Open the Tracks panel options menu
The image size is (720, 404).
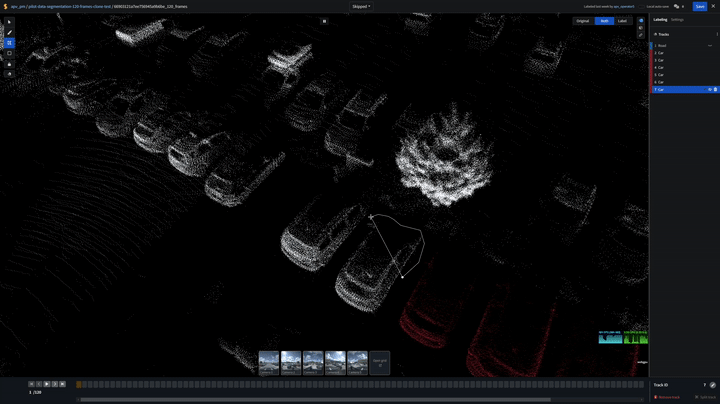(717, 34)
